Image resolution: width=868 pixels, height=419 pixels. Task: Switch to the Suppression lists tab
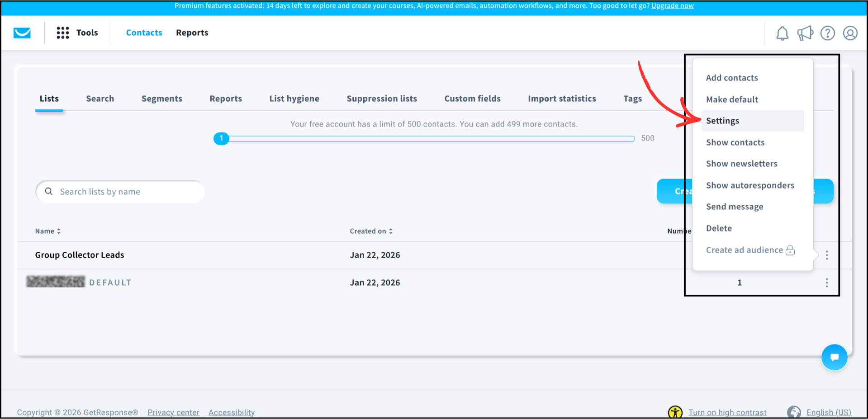(x=382, y=98)
